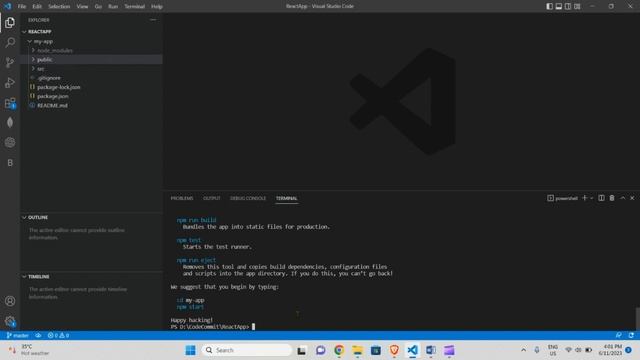Open the View menu

pos(82,6)
